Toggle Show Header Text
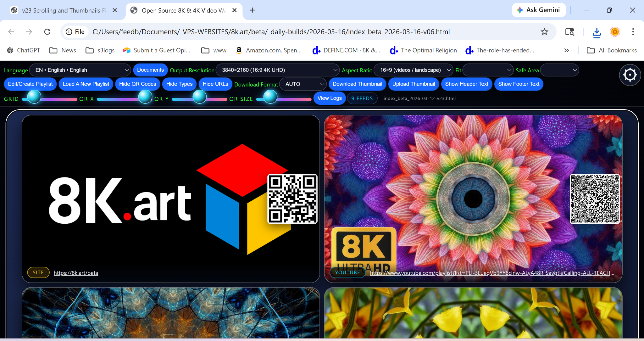Image resolution: width=644 pixels, height=341 pixels. 467,84
